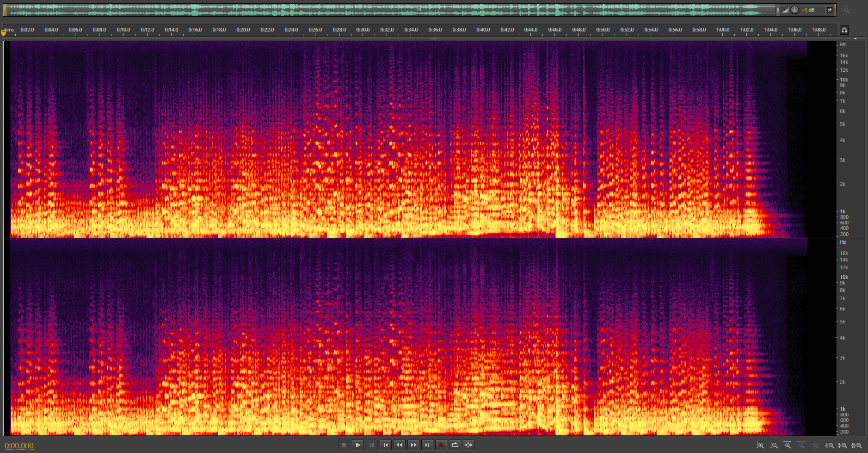Zoom in amplitude
868x453 pixels.
coord(760,445)
